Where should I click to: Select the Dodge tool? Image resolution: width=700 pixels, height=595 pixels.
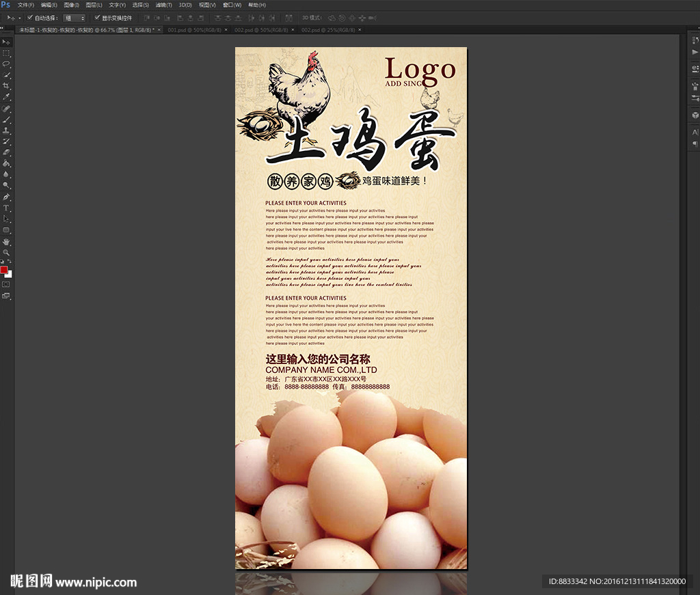(x=6, y=185)
